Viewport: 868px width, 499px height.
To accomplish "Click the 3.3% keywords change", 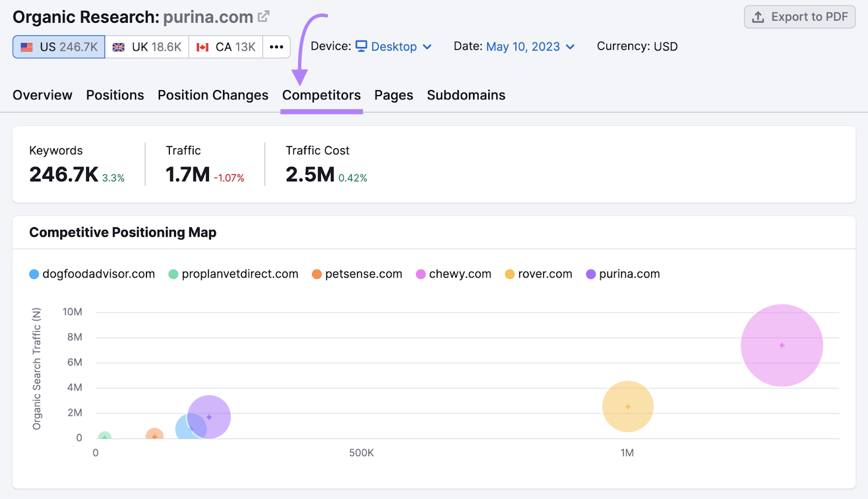I will pos(113,178).
